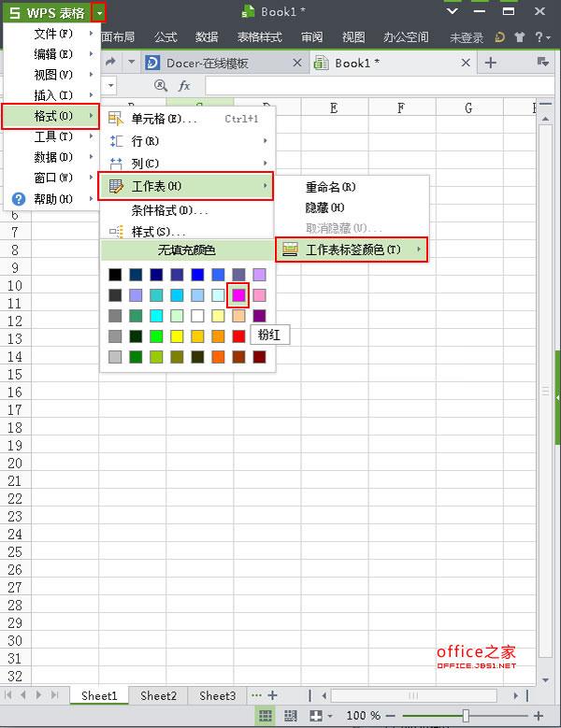
Task: Add a new document tab with plus
Action: tap(491, 63)
